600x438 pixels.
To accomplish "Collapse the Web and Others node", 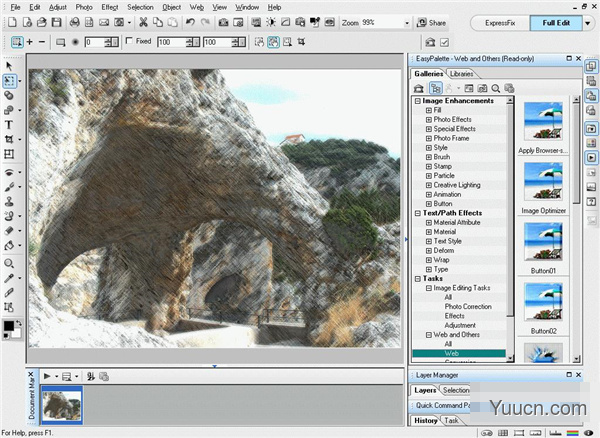I will [429, 335].
